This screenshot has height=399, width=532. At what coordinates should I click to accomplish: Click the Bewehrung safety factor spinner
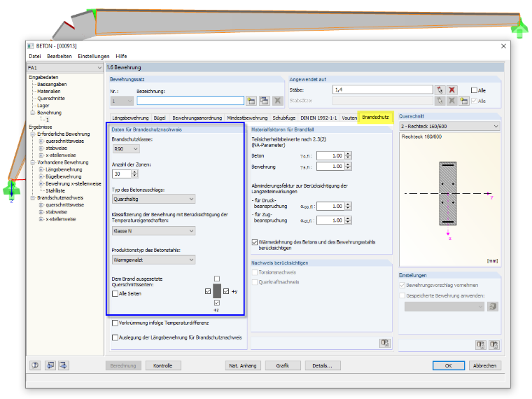[x=348, y=167]
